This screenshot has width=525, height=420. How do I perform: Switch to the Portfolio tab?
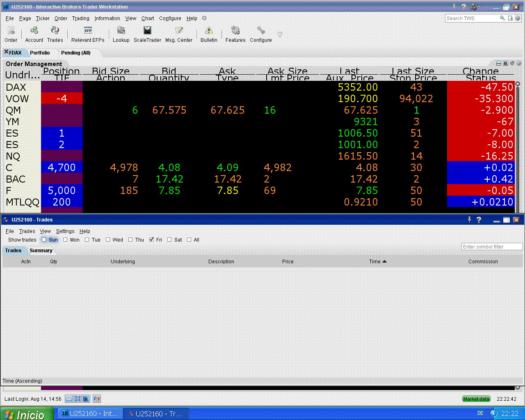pyautogui.click(x=40, y=52)
